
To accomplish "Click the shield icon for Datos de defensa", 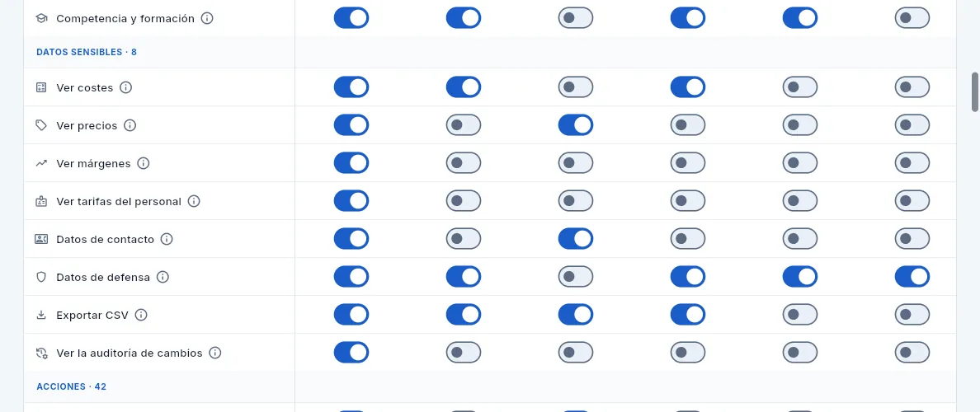I will (x=41, y=277).
